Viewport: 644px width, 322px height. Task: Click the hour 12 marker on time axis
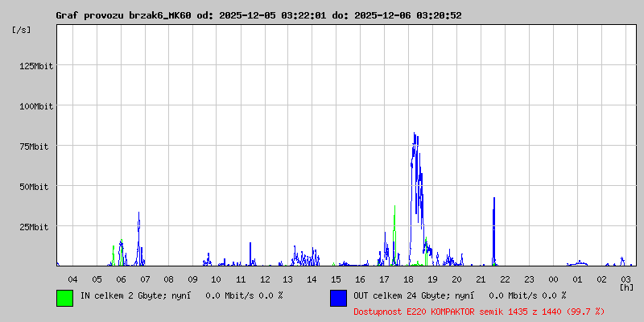[x=265, y=279]
